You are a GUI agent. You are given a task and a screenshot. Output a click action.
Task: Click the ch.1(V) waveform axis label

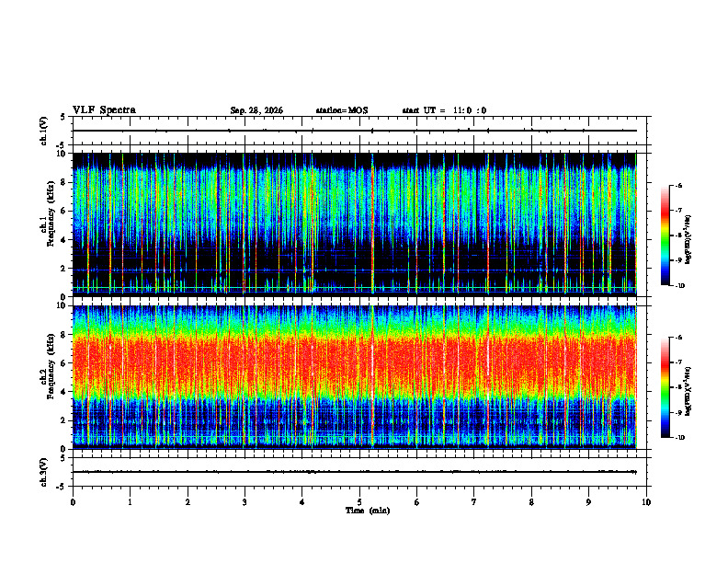click(43, 131)
